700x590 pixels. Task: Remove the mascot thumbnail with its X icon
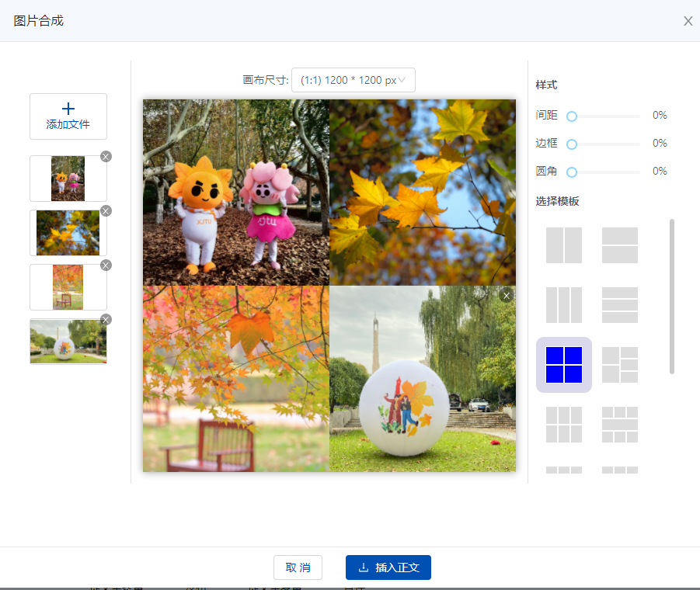coord(106,157)
